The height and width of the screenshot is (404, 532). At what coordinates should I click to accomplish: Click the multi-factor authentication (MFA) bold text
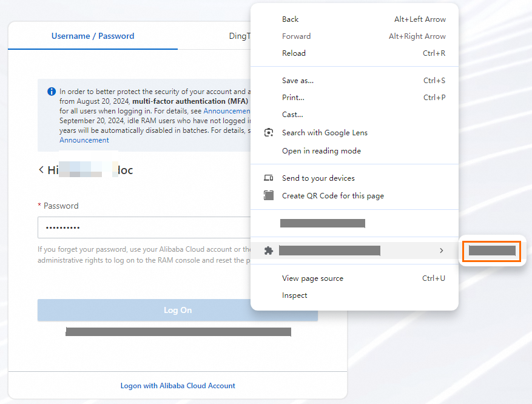click(x=190, y=101)
